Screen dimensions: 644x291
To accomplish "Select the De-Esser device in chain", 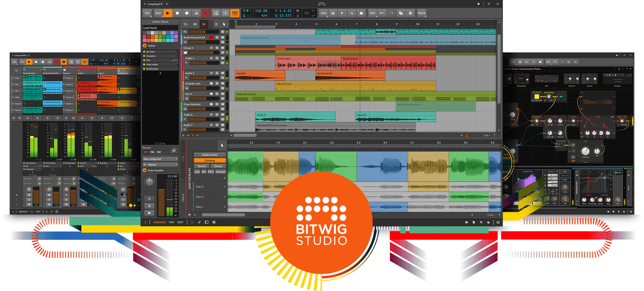I will pos(160,52).
